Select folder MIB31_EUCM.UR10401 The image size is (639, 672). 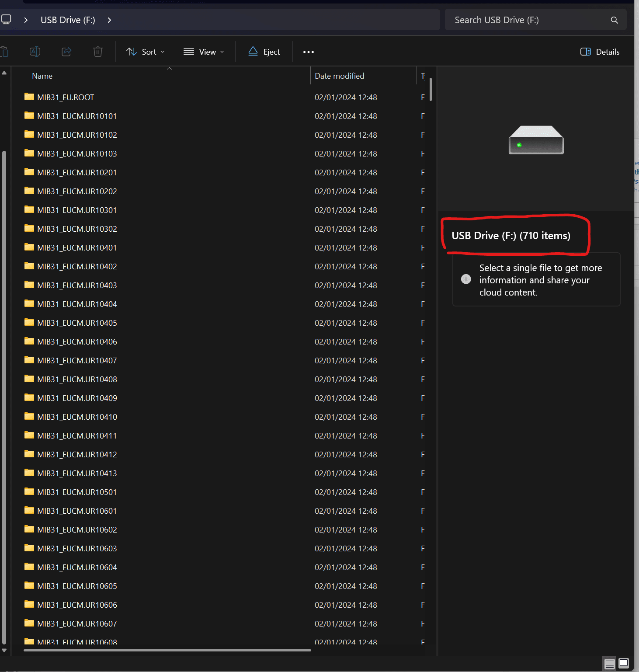[77, 247]
